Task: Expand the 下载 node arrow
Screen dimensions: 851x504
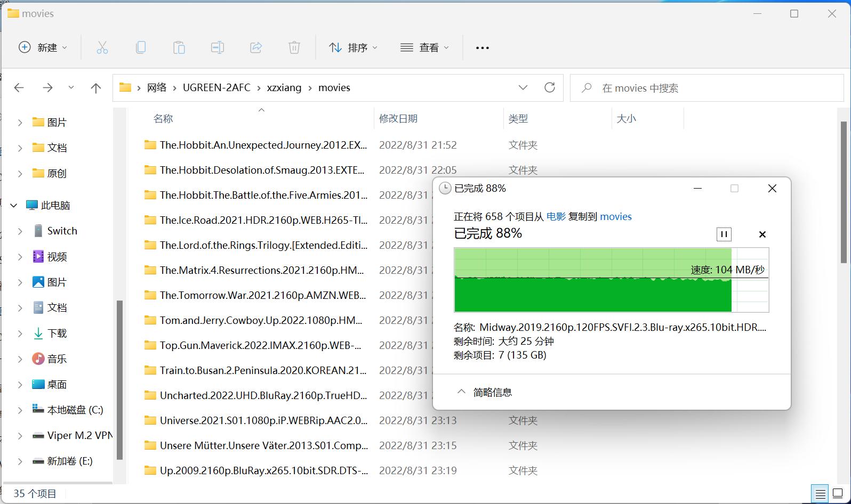Action: (20, 333)
